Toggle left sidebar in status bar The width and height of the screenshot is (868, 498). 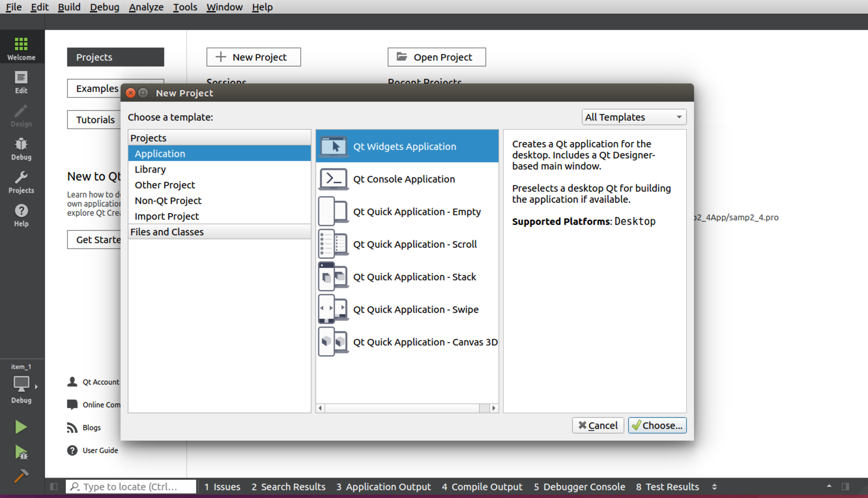point(54,487)
